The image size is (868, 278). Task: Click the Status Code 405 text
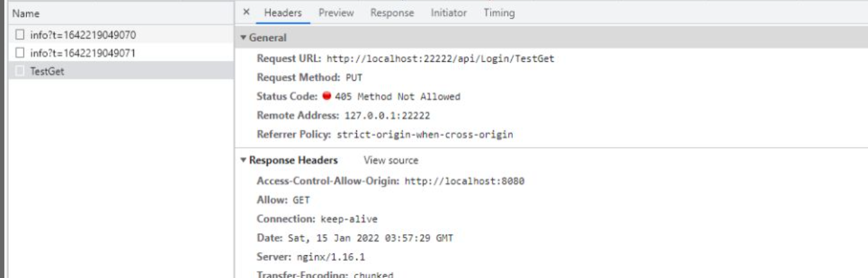coord(398,96)
